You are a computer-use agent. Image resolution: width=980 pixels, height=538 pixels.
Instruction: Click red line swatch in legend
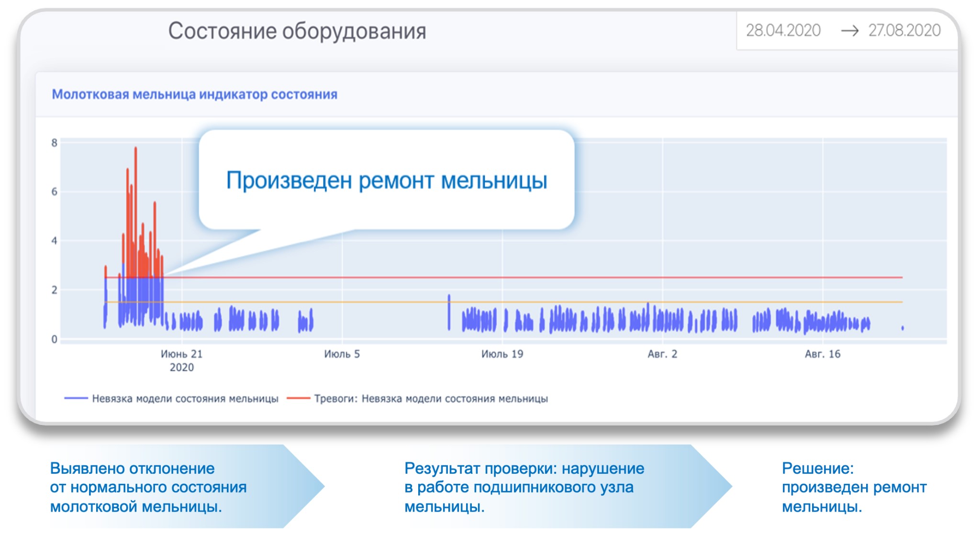pyautogui.click(x=298, y=398)
